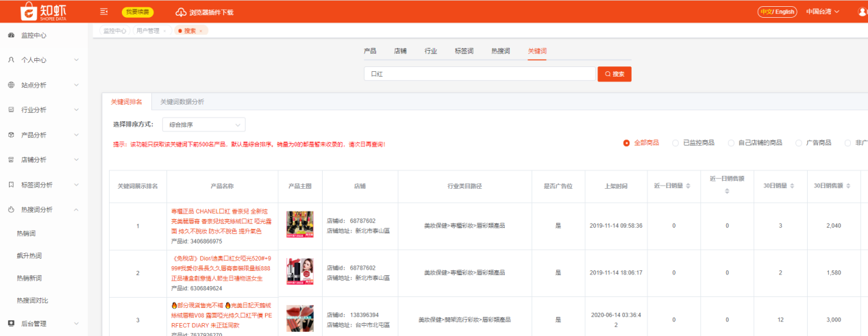
Task: Expand the 个人中心 sidebar menu
Action: (76, 60)
